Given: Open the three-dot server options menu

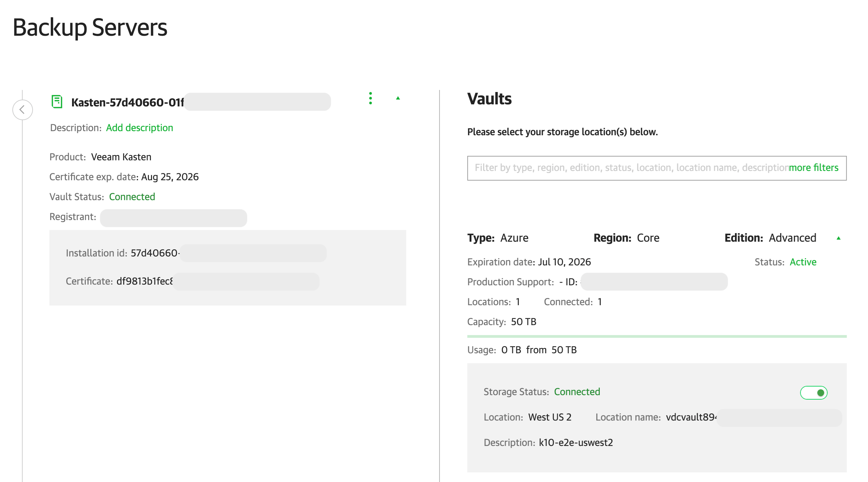Looking at the screenshot, I should click(x=370, y=99).
